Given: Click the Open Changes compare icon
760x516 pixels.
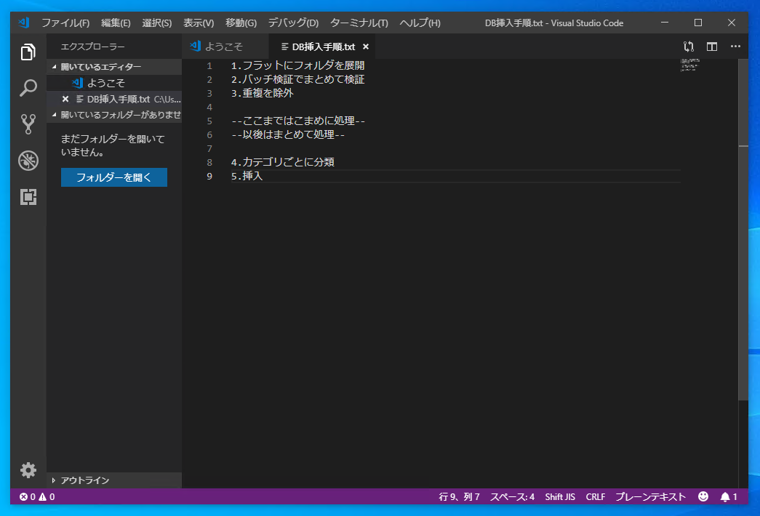Looking at the screenshot, I should (x=688, y=47).
